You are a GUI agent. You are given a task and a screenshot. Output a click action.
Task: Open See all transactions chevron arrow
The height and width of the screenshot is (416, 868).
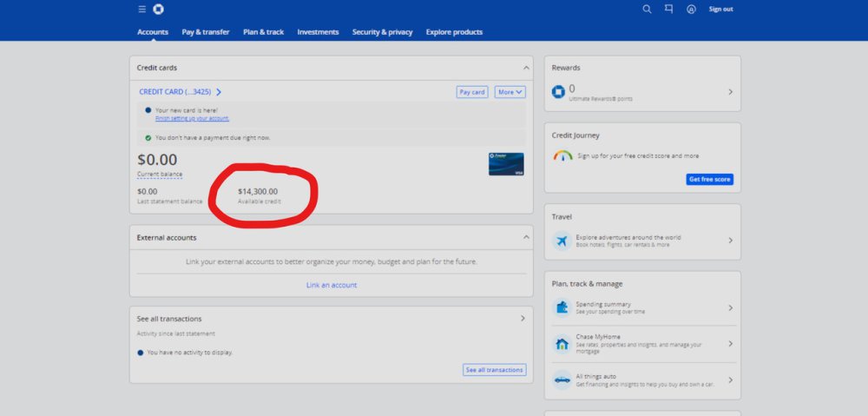coord(523,319)
